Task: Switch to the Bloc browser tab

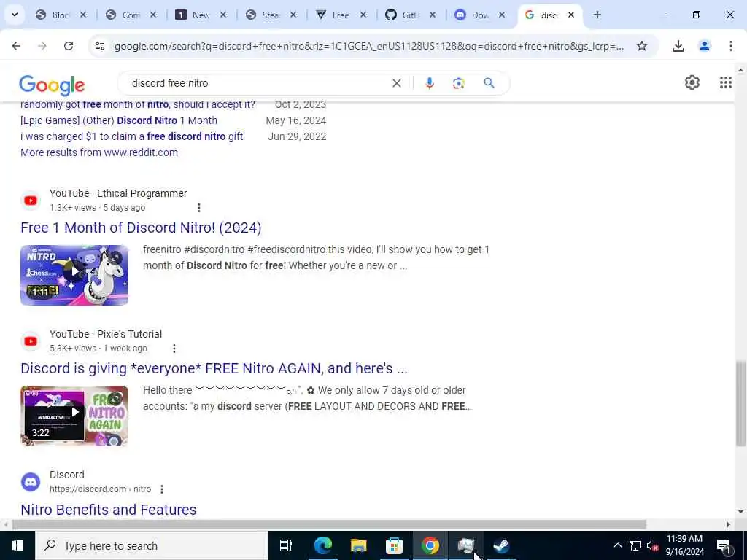Action: 61,15
